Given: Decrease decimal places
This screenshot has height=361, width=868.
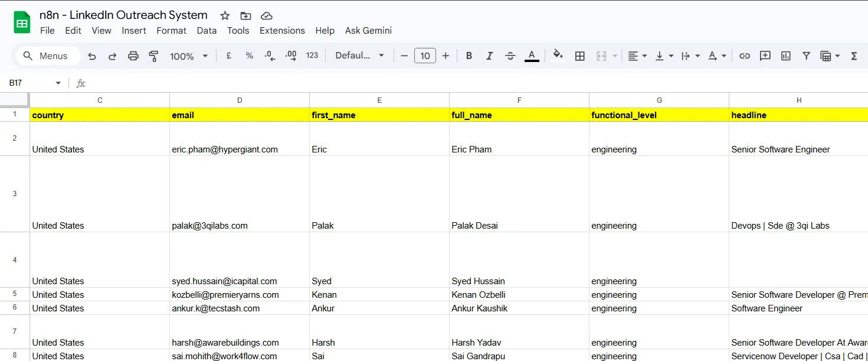Looking at the screenshot, I should point(270,56).
